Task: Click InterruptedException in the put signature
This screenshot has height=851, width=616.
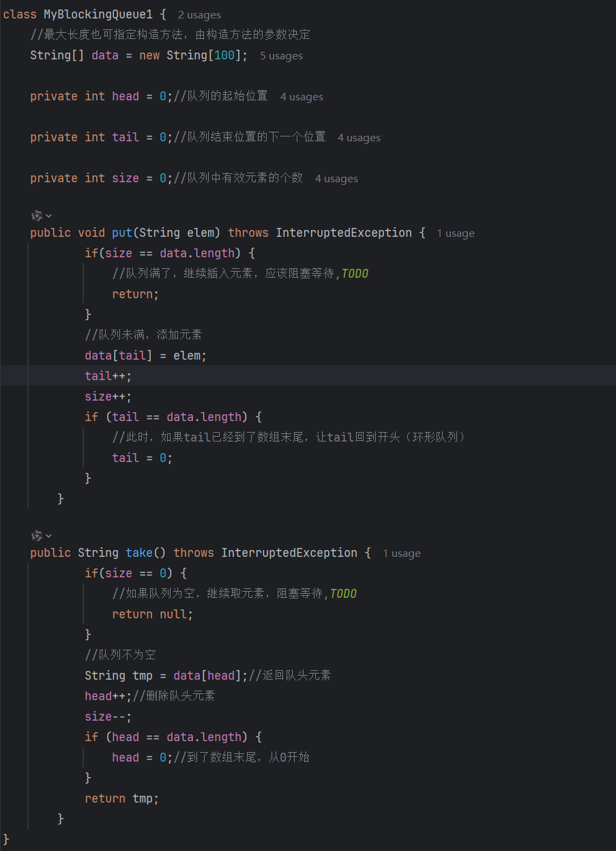Action: [344, 233]
